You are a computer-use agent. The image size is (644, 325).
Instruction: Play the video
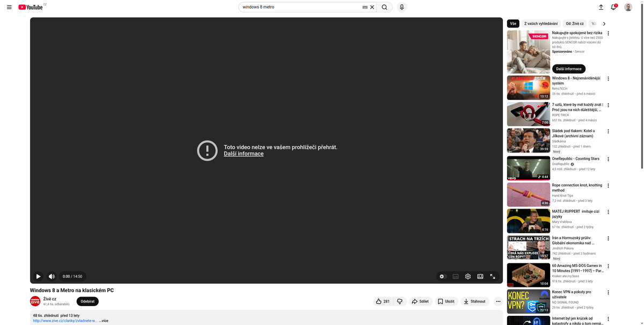[38, 276]
